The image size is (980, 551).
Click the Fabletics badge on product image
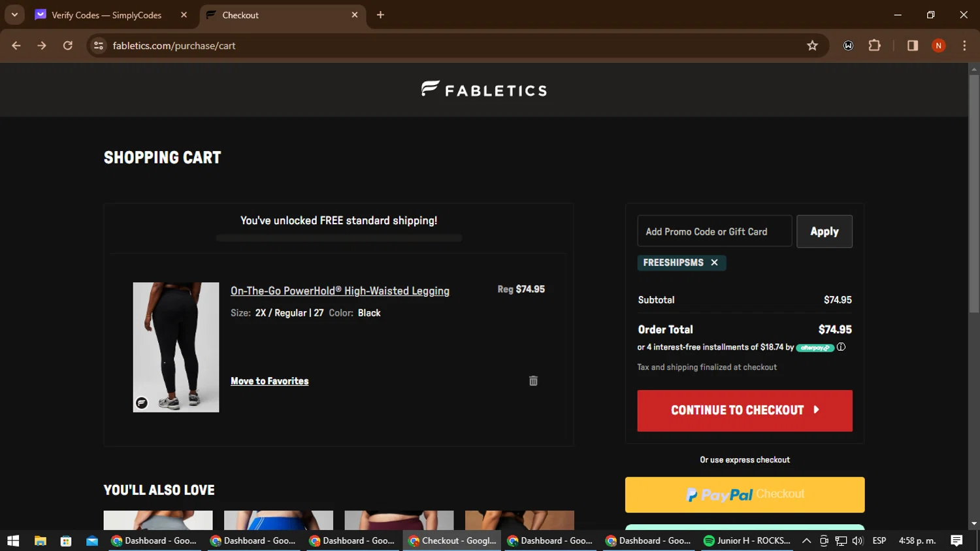click(142, 403)
